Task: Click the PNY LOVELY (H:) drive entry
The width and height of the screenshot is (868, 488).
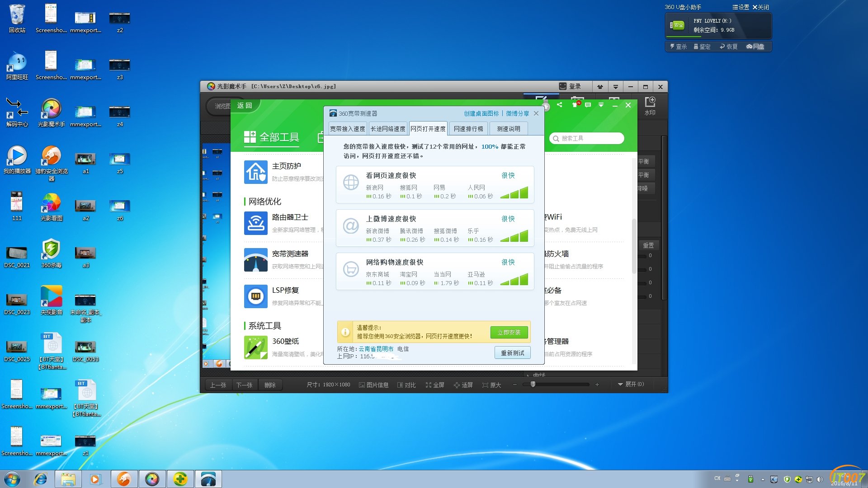Action: pos(718,25)
